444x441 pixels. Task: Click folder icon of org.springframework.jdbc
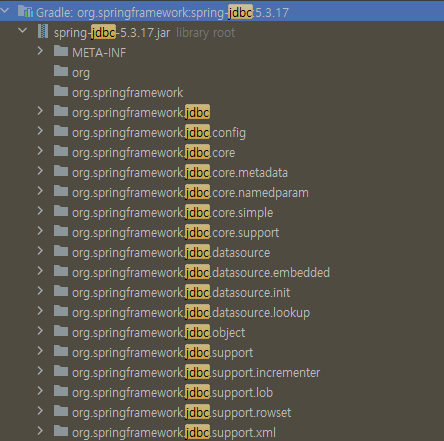click(61, 111)
